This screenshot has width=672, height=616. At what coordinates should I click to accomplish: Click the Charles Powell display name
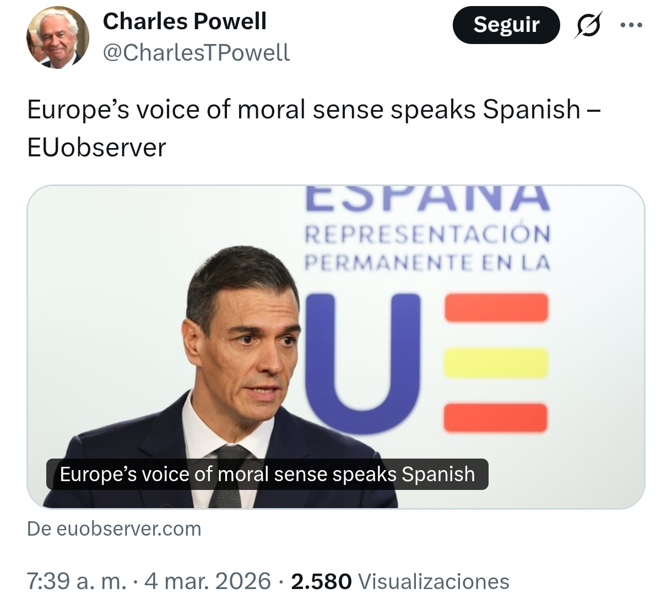[x=185, y=21]
